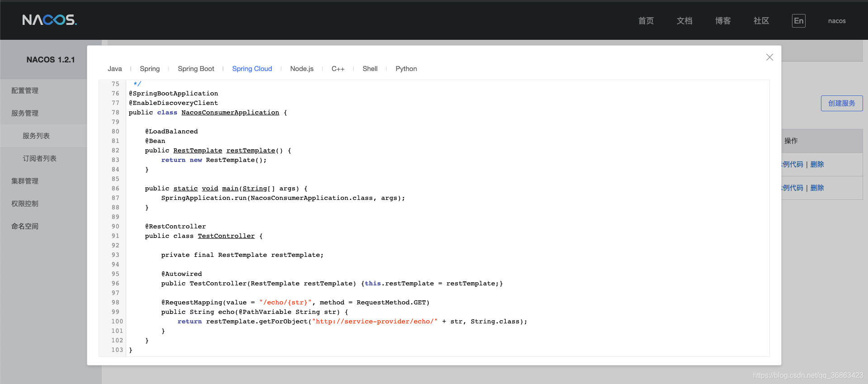Image resolution: width=868 pixels, height=384 pixels.
Task: Click the NACOS 1.2.1 version label
Action: 51,60
